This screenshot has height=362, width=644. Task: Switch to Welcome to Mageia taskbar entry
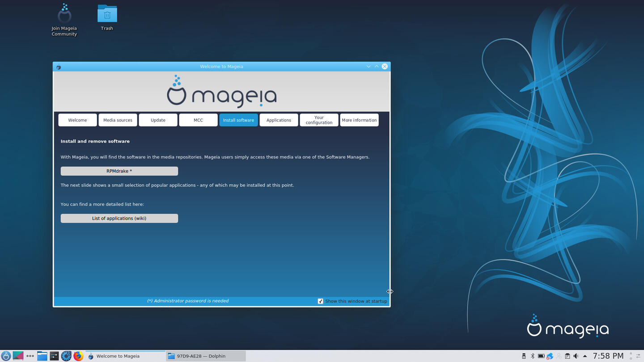125,356
